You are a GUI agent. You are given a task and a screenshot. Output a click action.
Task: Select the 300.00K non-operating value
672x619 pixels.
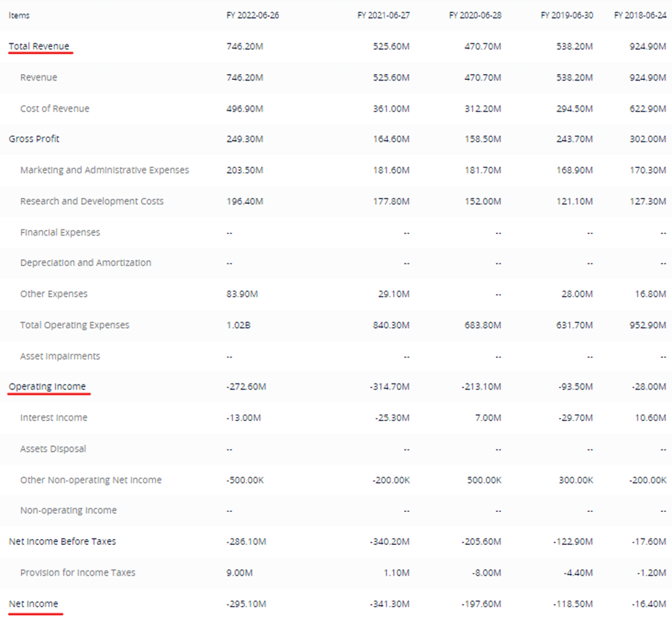(576, 480)
